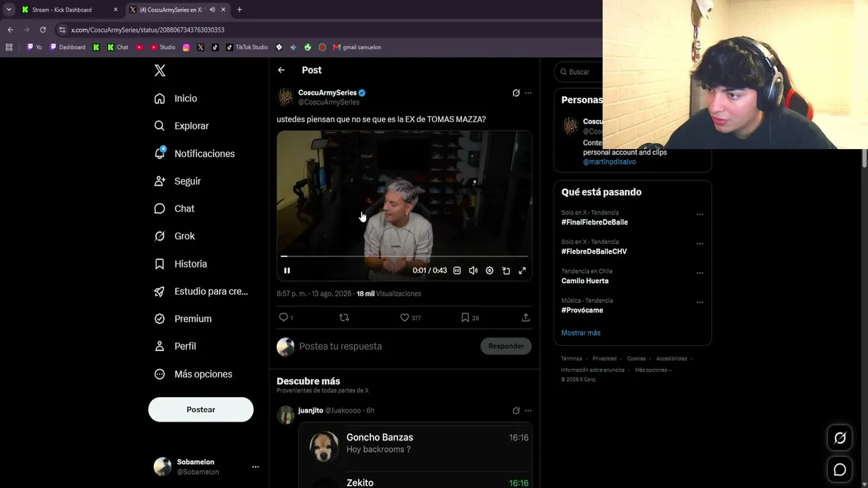
Task: Open Chat in the X sidebar
Action: point(174,209)
